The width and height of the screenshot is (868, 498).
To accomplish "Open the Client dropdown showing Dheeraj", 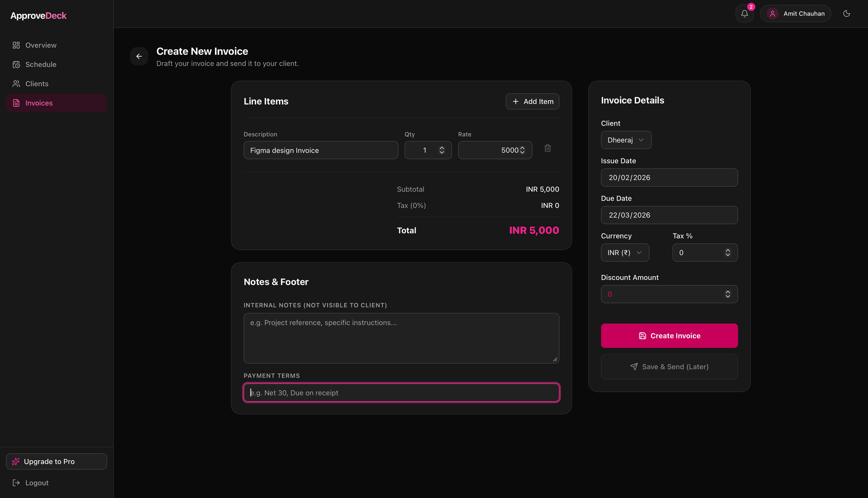I will (x=626, y=140).
